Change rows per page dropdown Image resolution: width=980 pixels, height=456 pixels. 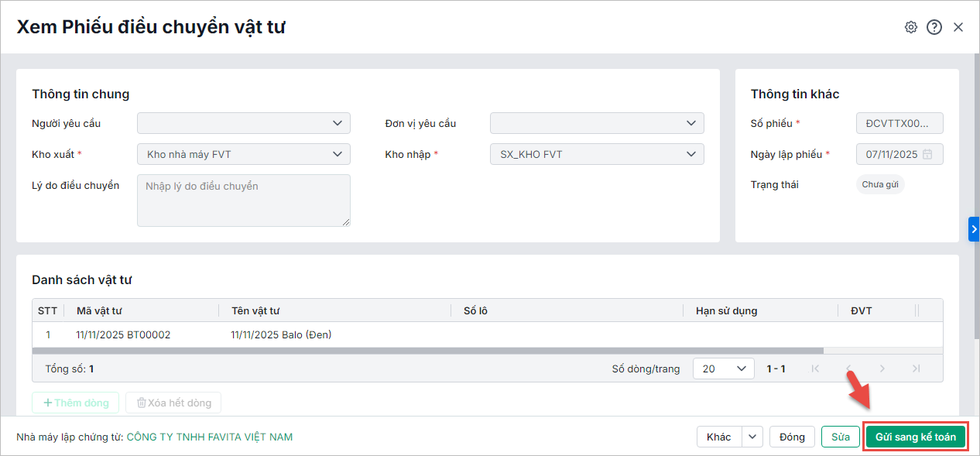point(723,369)
